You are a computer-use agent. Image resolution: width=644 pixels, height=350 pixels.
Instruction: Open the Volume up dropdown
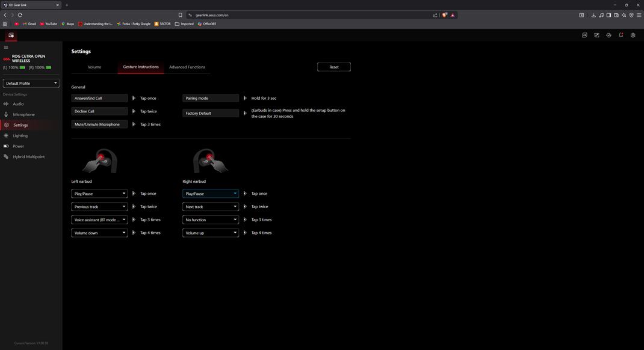[x=211, y=233]
